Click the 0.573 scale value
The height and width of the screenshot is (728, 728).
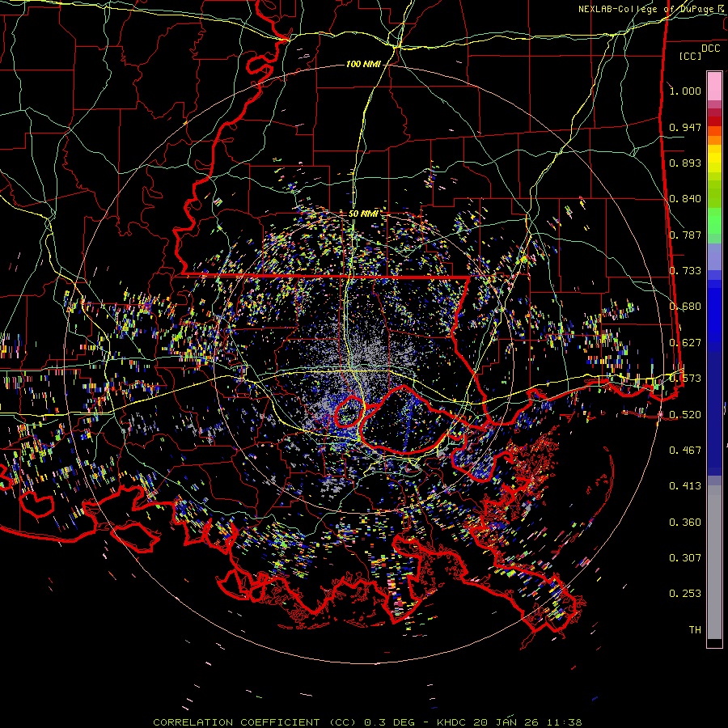[685, 379]
